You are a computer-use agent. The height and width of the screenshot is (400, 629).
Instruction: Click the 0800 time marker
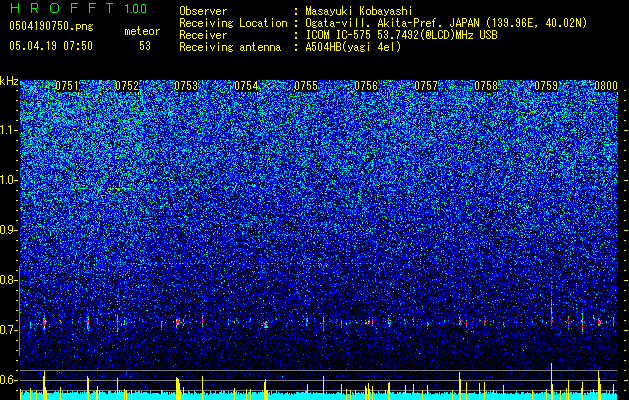tap(606, 86)
